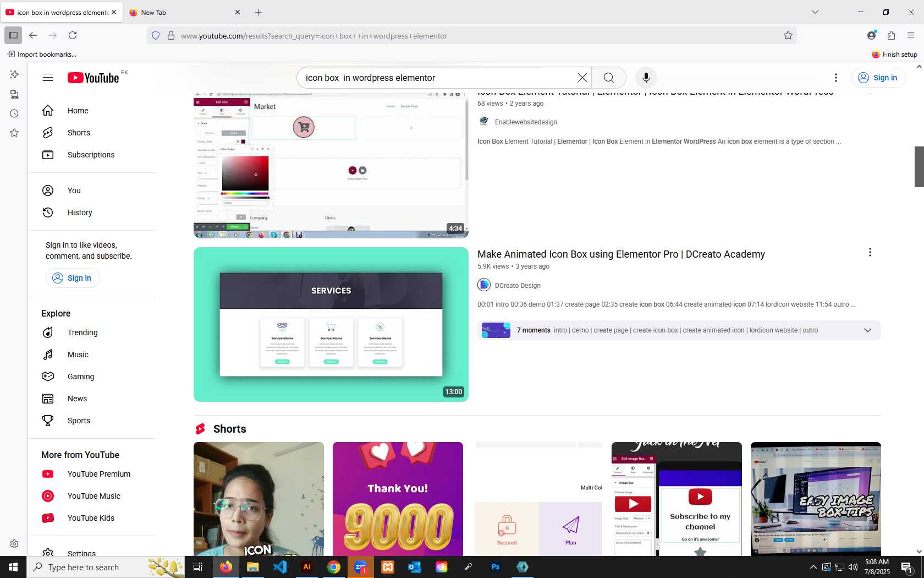Open a new browser tab with plus
This screenshot has width=924, height=578.
[258, 12]
